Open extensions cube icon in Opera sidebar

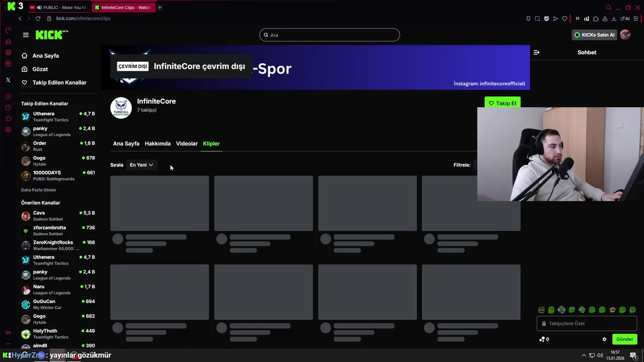click(x=8, y=119)
